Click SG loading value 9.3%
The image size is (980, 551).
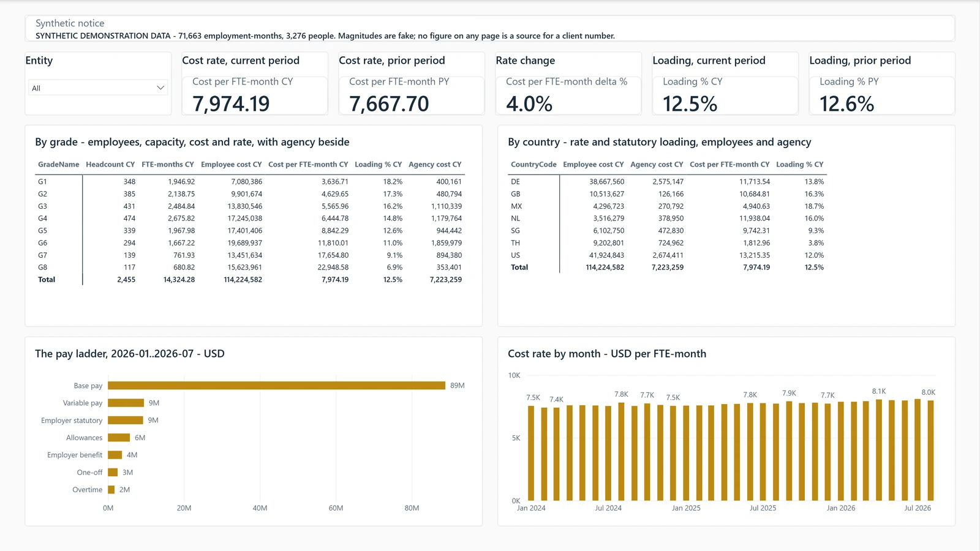[x=816, y=231]
